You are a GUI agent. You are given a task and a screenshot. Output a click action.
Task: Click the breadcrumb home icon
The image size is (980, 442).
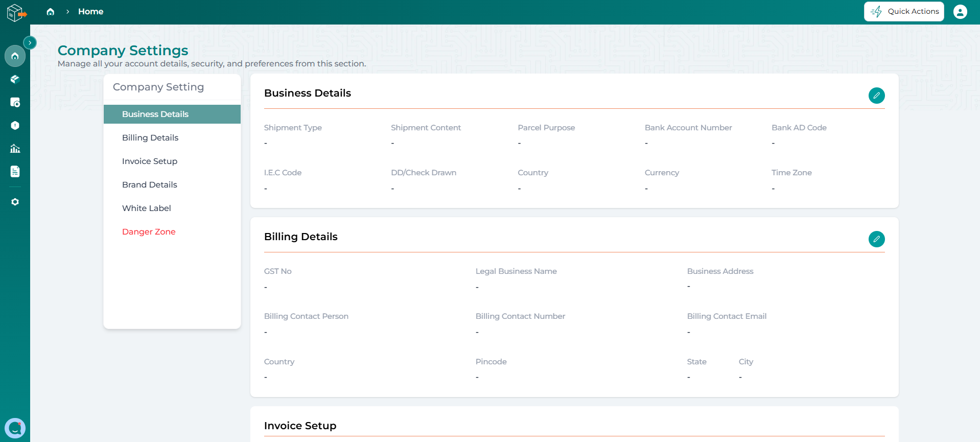[x=50, y=12]
